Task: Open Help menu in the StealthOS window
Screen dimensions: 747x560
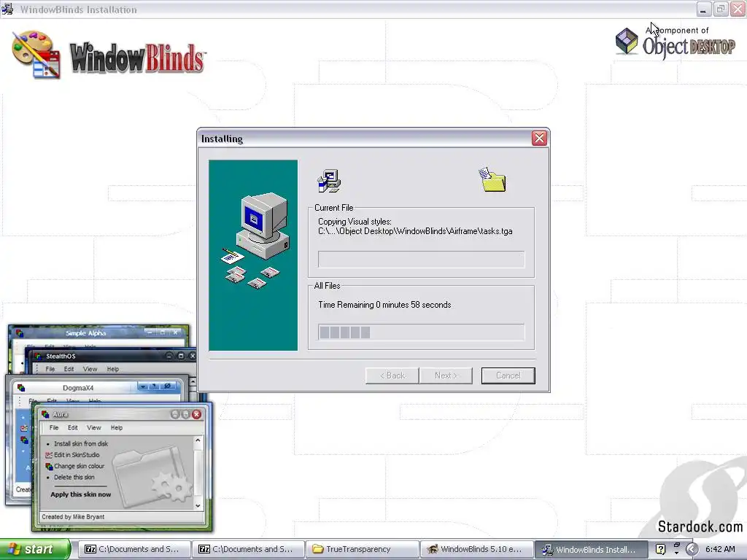Action: point(113,369)
